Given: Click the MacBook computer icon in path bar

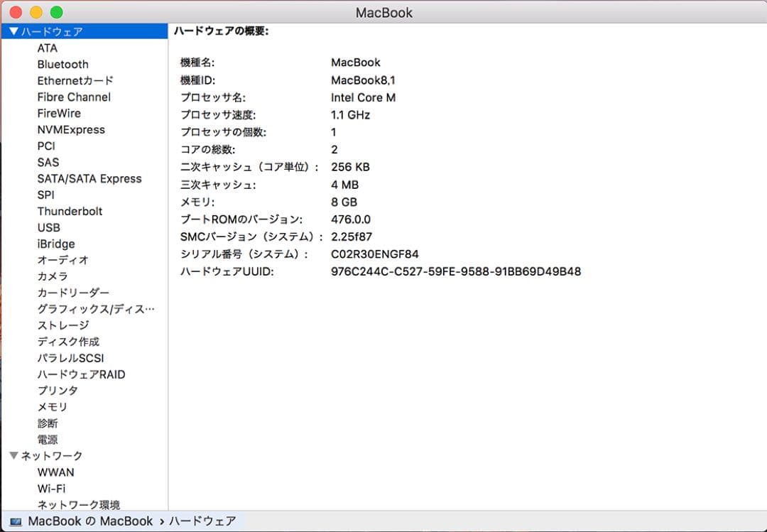Looking at the screenshot, I should click(16, 522).
